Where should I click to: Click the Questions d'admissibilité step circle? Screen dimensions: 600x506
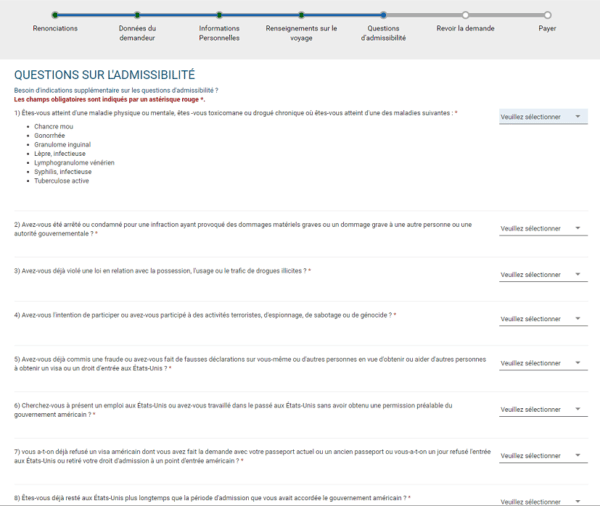[383, 15]
